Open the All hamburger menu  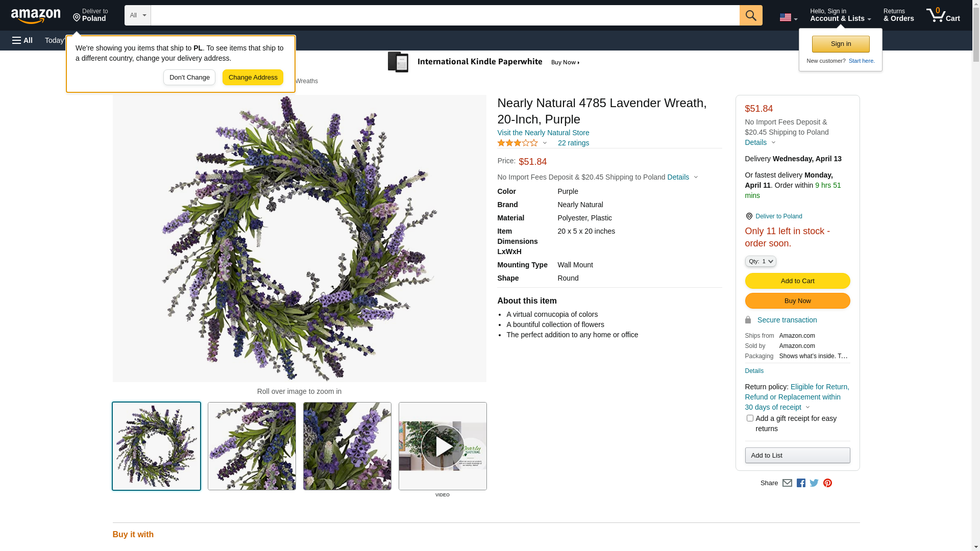(x=22, y=40)
